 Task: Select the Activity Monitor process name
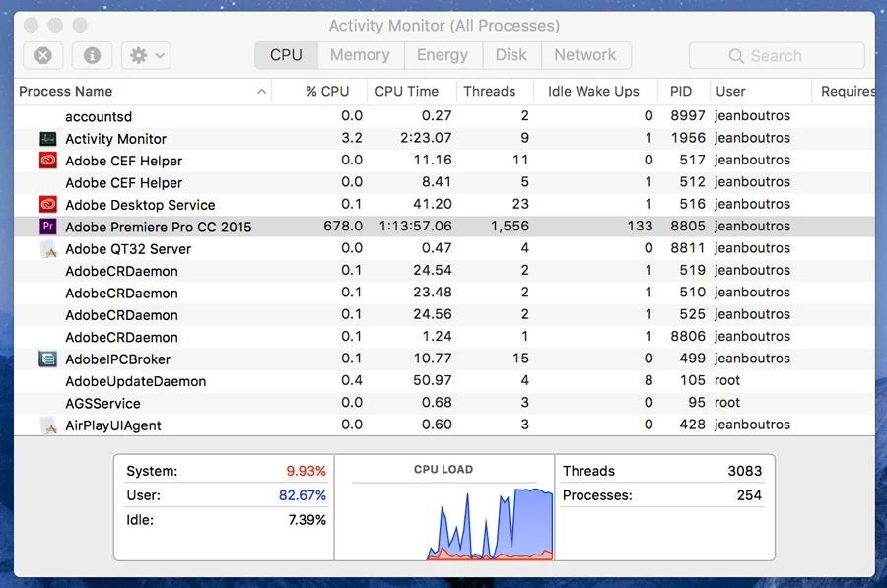pos(116,139)
